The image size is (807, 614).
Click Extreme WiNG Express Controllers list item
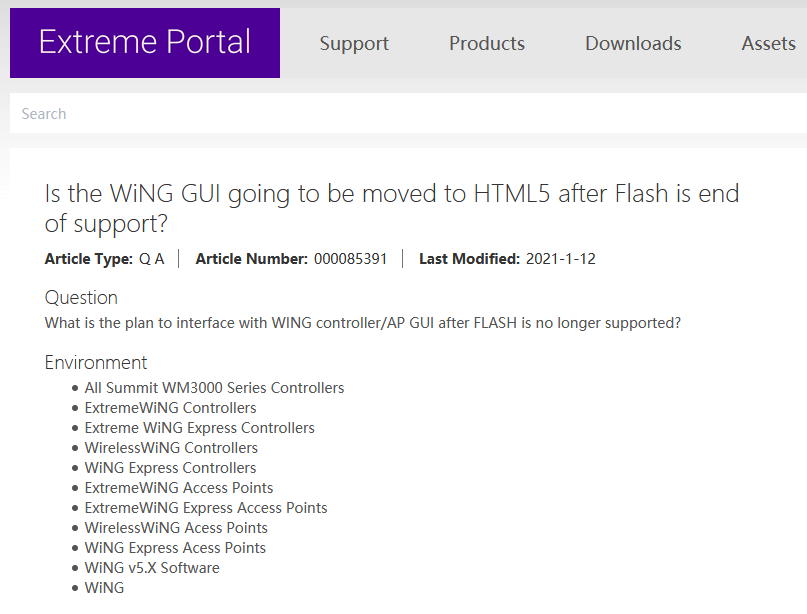(x=199, y=428)
